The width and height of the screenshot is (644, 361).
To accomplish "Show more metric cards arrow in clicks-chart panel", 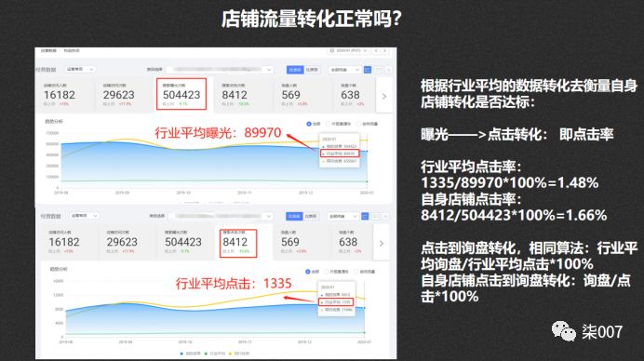I will point(382,244).
